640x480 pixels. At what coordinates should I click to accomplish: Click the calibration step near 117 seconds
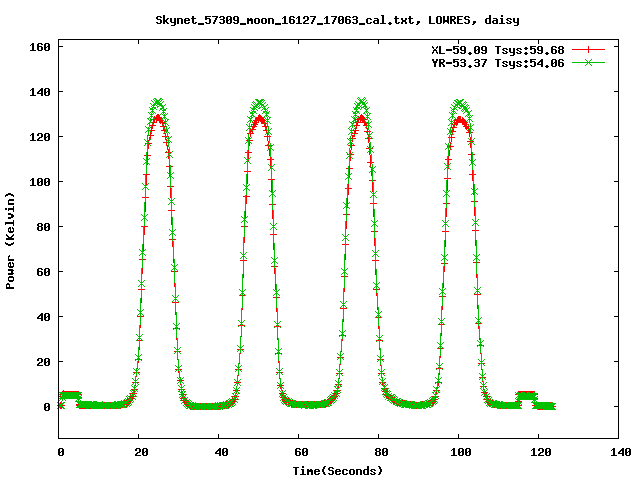point(527,395)
